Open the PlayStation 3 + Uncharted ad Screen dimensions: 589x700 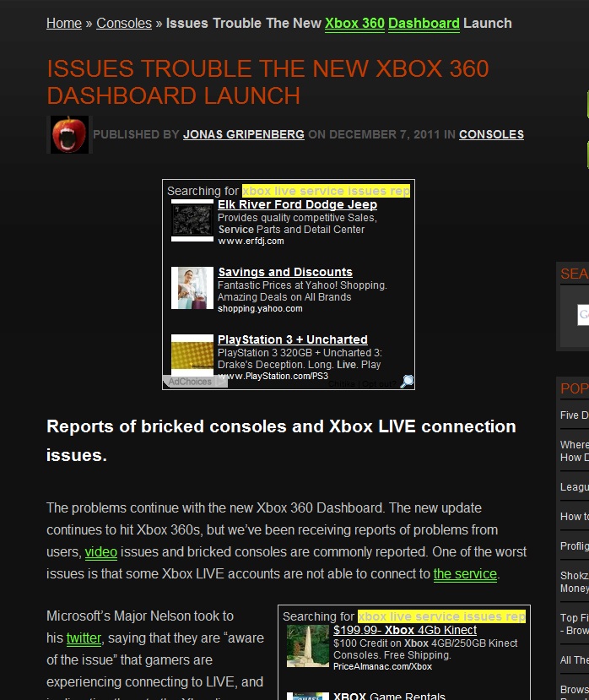[x=292, y=339]
